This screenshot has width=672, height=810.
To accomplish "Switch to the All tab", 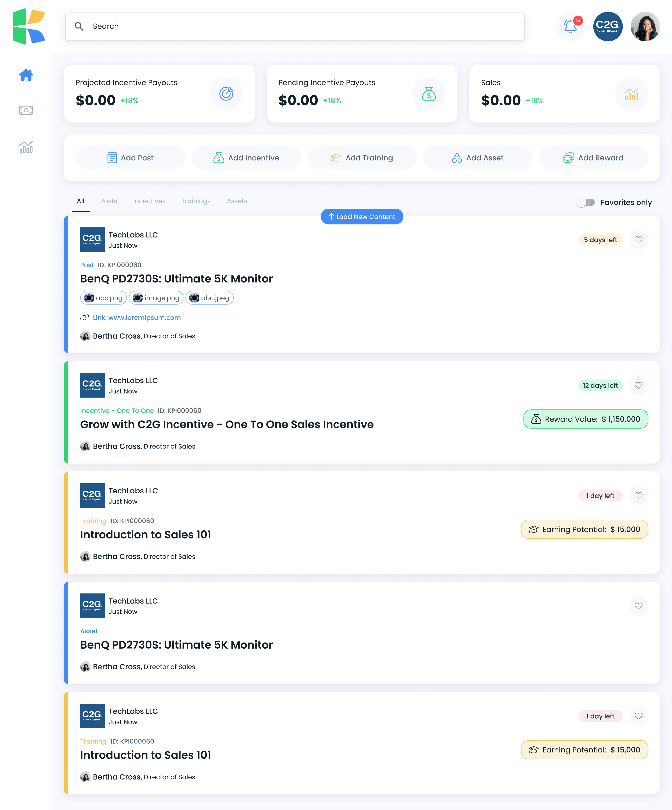I will point(81,201).
